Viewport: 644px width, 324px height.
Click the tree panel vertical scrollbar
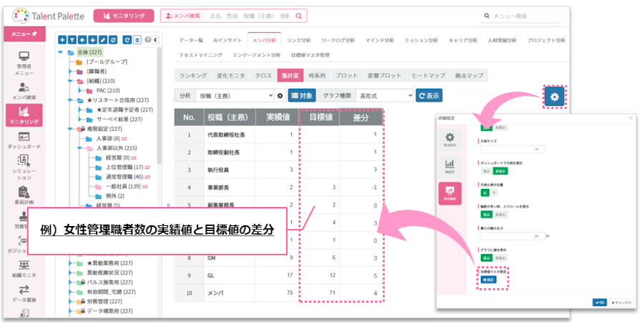coord(160,107)
